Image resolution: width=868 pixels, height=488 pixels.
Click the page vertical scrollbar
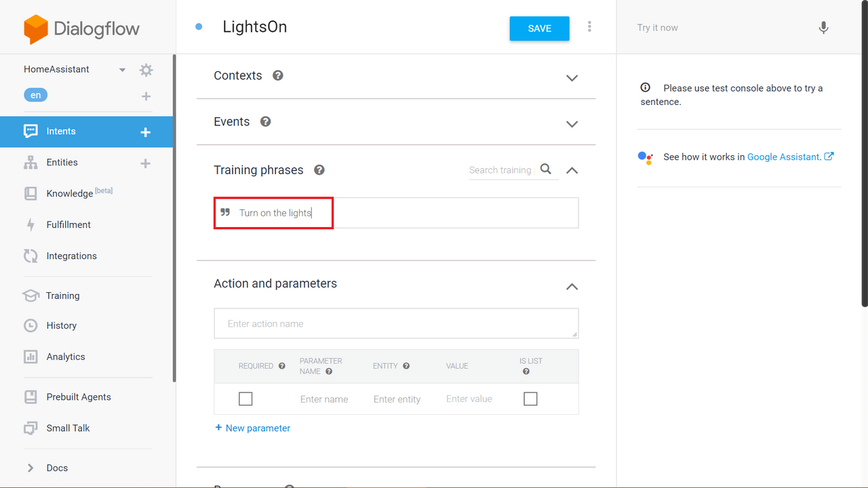coord(864,155)
